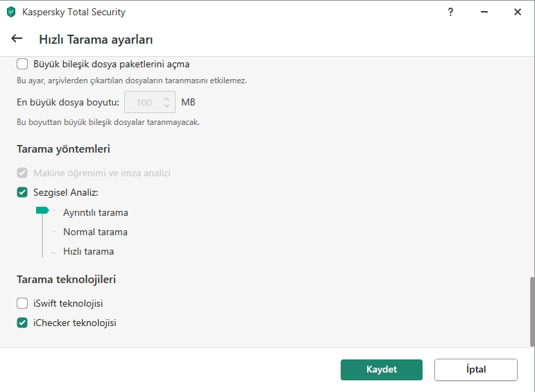Screen dimensions: 535x392
Task: Save settings with Kaydet button
Action: tap(382, 370)
